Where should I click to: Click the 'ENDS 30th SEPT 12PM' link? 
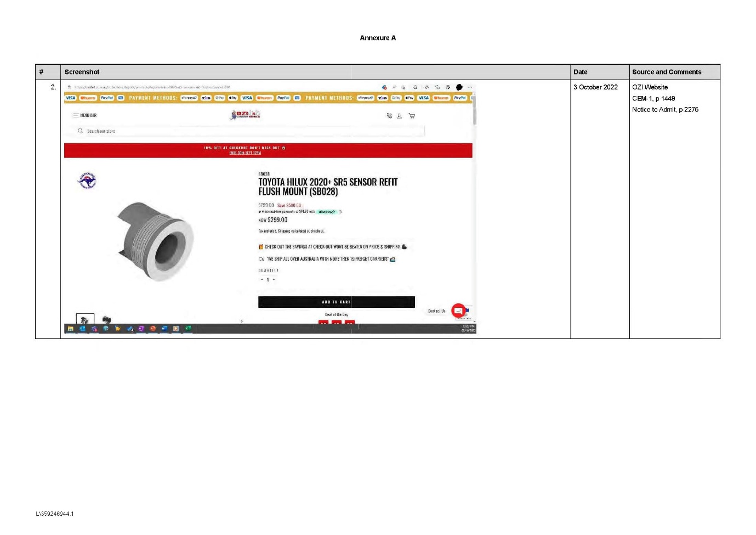pyautogui.click(x=245, y=153)
